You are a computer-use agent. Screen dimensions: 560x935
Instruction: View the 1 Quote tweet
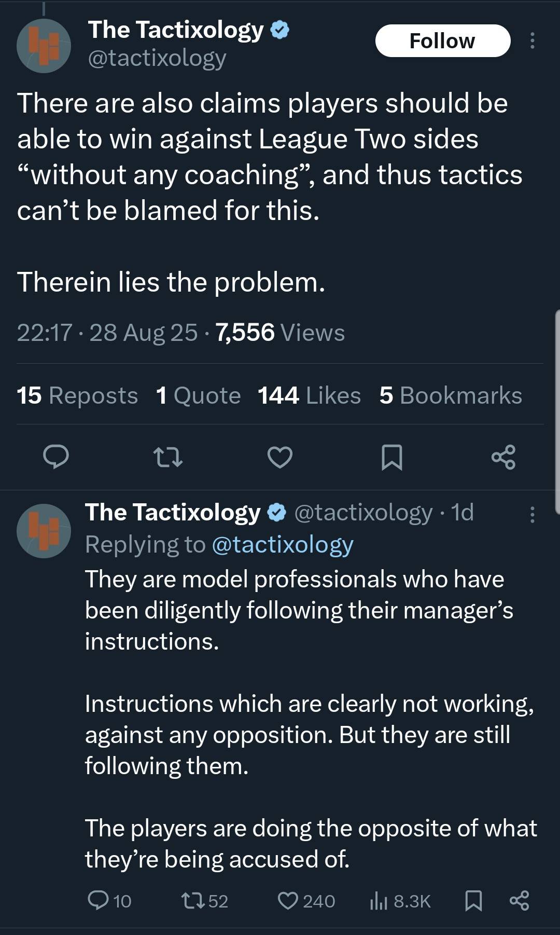198,395
